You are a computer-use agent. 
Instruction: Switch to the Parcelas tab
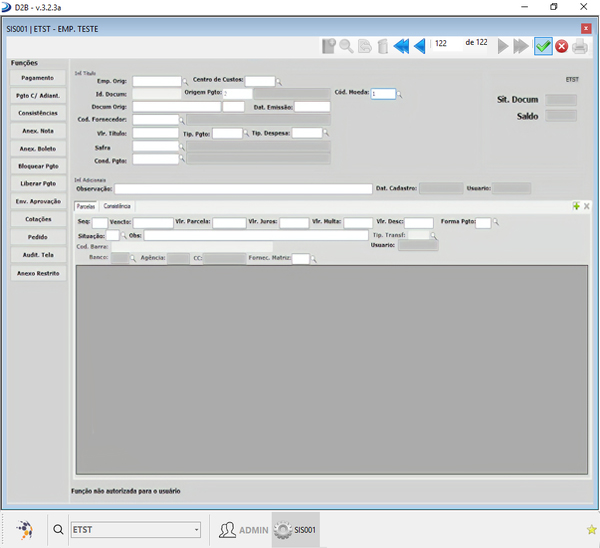point(86,206)
